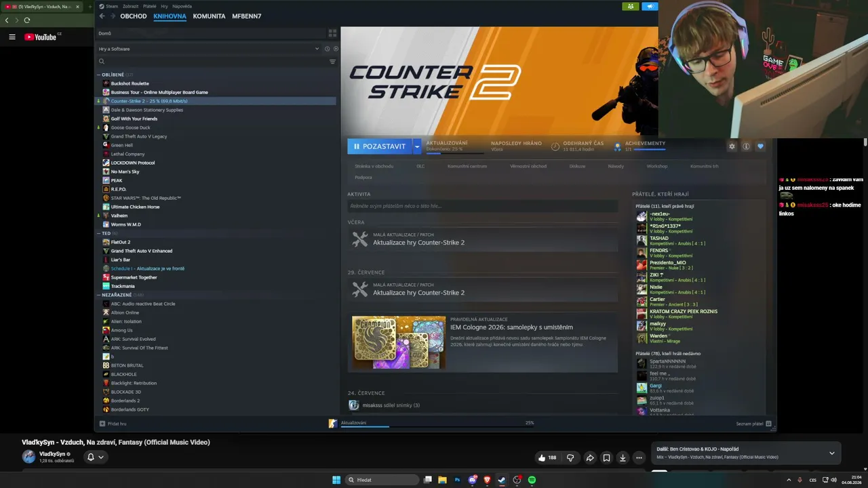Click the Steam announcements megaphone icon
This screenshot has height=488, width=868.
click(x=650, y=6)
